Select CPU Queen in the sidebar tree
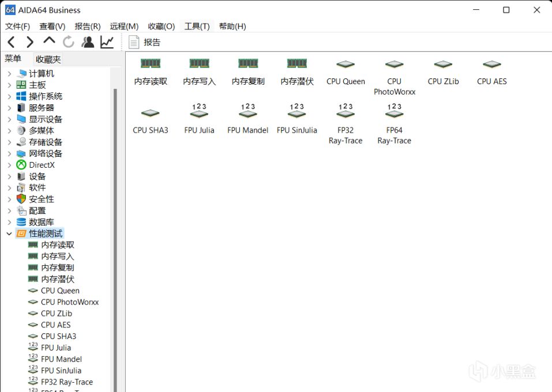 coord(60,291)
